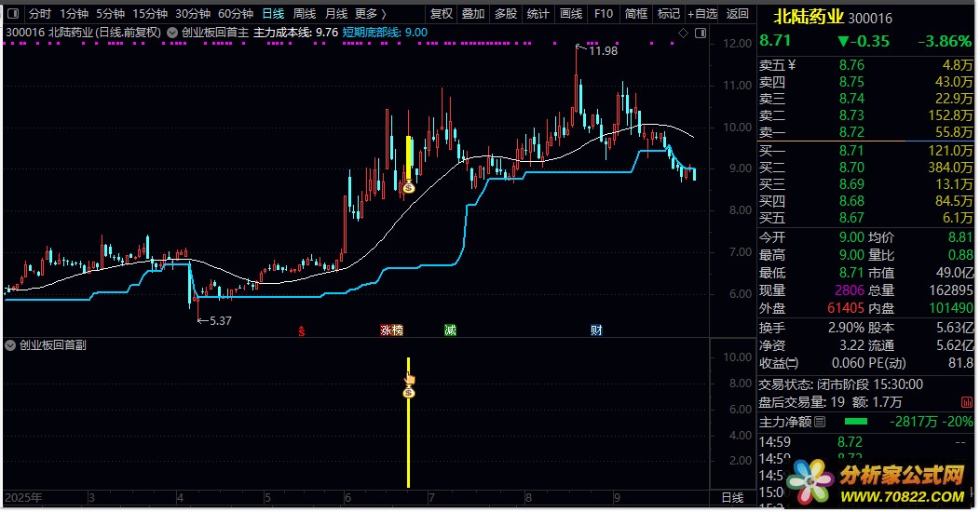
Task: Click the detail icon next to 主力净额
Action: [820, 422]
